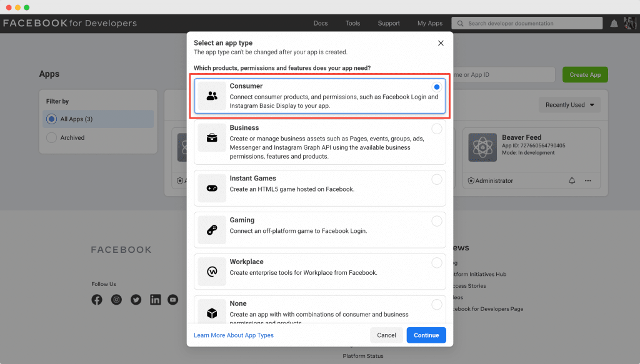Image resolution: width=640 pixels, height=364 pixels.
Task: Open Facebook for Developers Page link
Action: point(487,309)
